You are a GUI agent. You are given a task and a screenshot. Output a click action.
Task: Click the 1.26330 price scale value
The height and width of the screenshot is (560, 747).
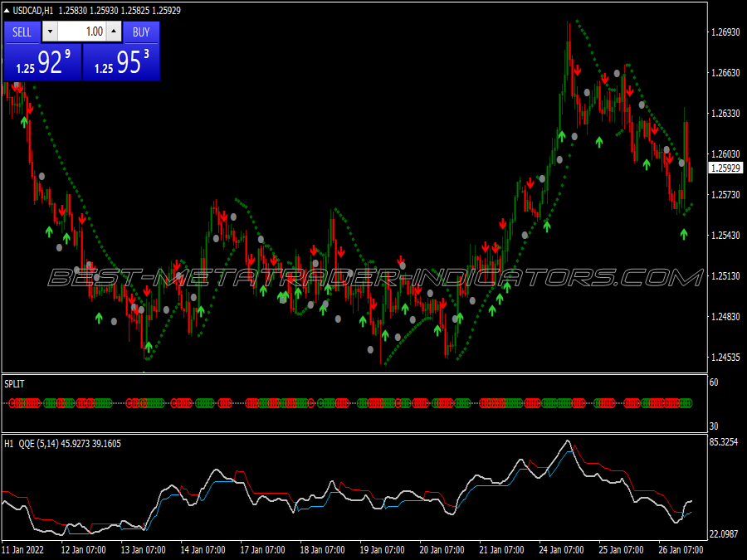tap(725, 114)
